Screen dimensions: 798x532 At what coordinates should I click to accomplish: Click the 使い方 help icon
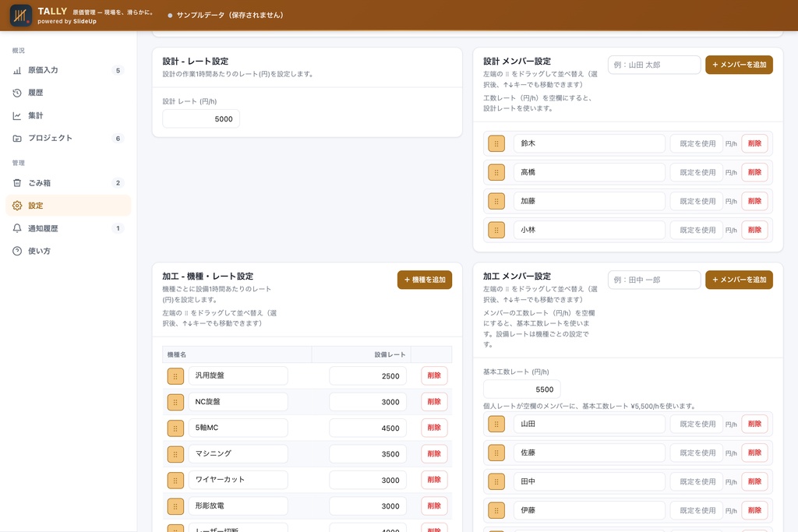(17, 251)
